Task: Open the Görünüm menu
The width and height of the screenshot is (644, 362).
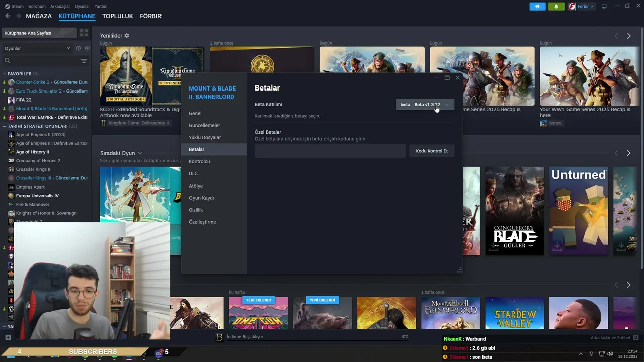Action: click(x=37, y=6)
